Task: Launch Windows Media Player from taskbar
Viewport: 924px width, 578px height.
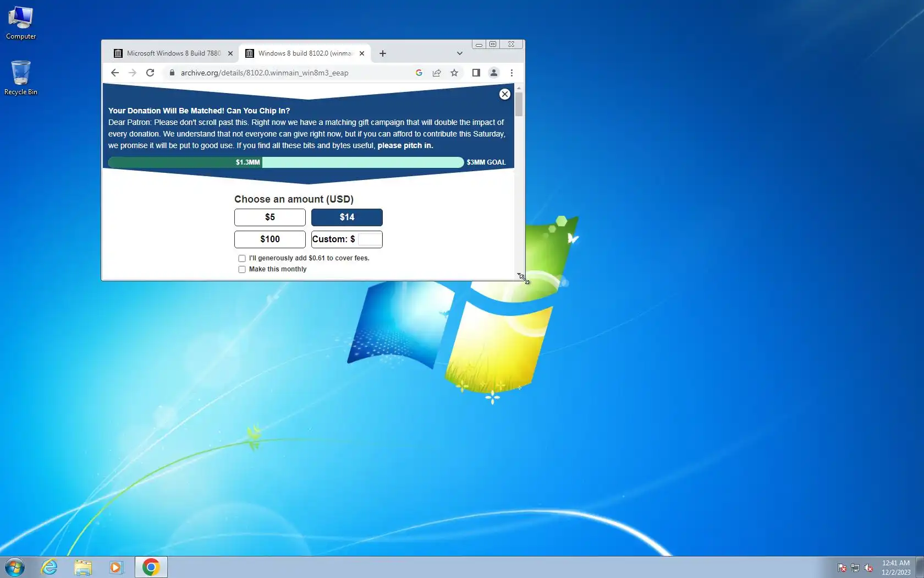Action: (x=116, y=567)
